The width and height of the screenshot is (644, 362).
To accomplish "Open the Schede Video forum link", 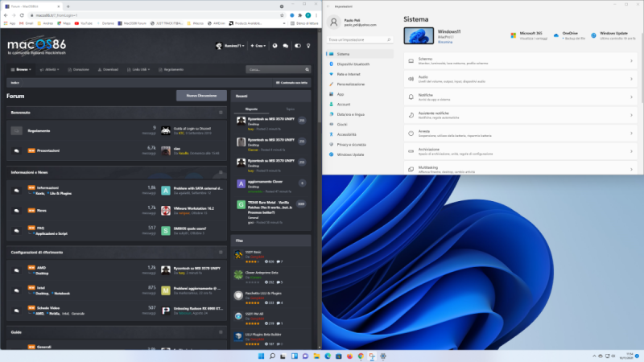I will (48, 308).
